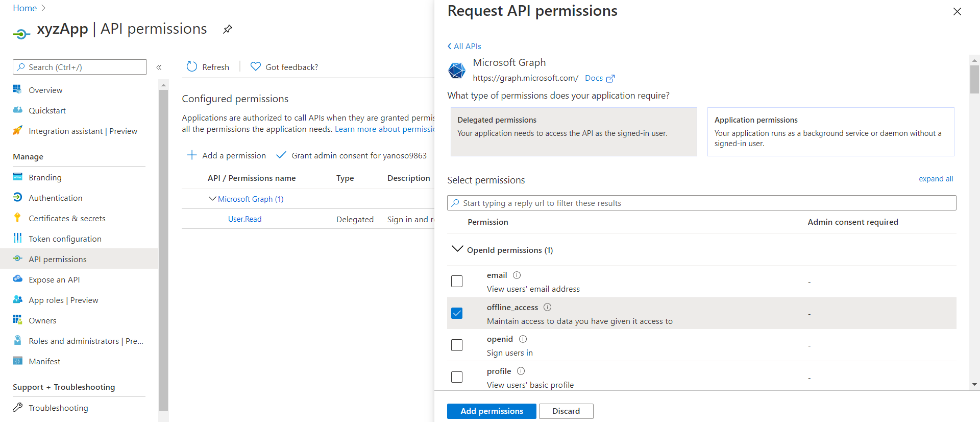The image size is (980, 422).
Task: Click the Refresh circular arrow icon
Action: click(x=192, y=66)
